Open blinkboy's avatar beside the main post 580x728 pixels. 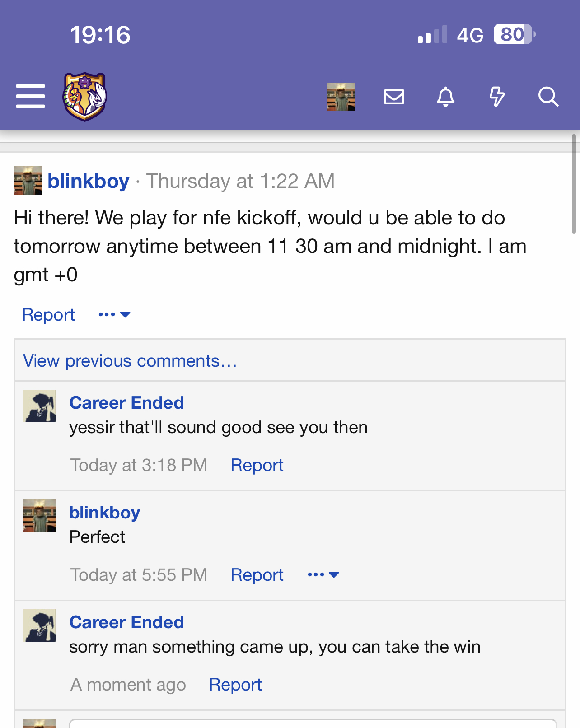pyautogui.click(x=28, y=181)
